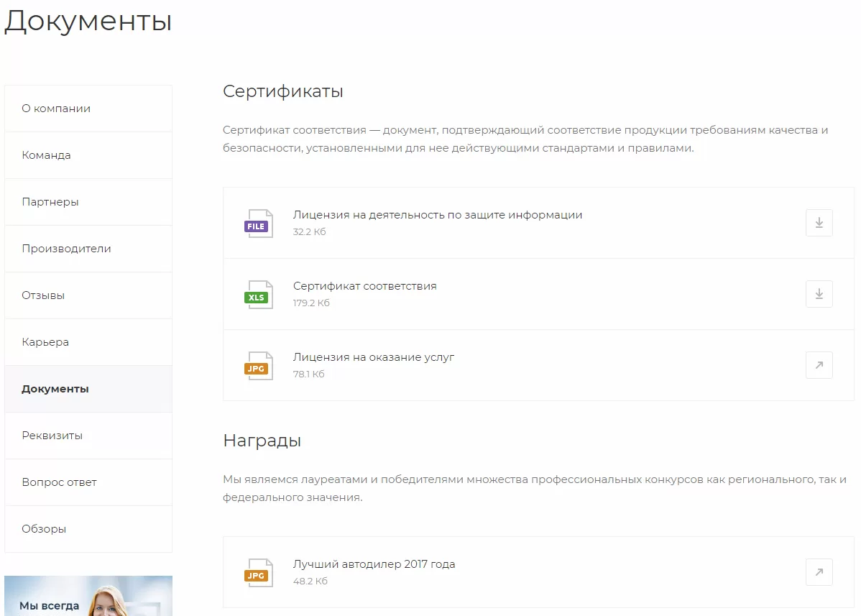Click the JPG icon for Лицензия на оказание услуг
The width and height of the screenshot is (861, 616).
(x=258, y=366)
